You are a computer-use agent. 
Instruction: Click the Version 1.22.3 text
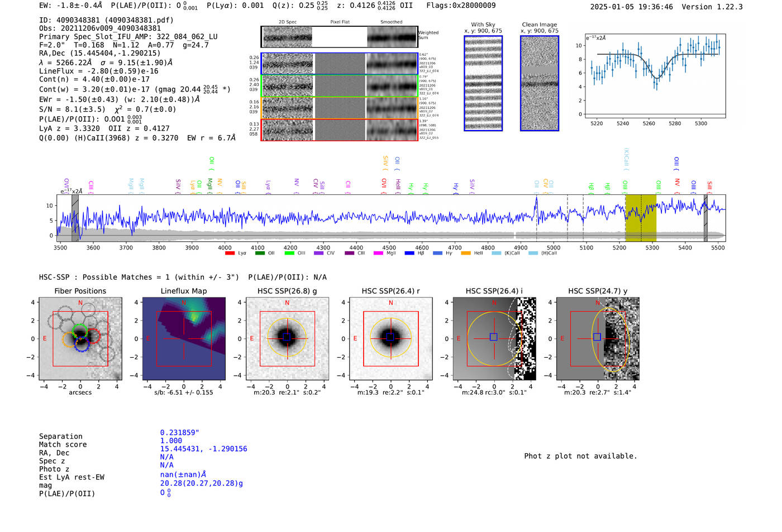click(712, 7)
